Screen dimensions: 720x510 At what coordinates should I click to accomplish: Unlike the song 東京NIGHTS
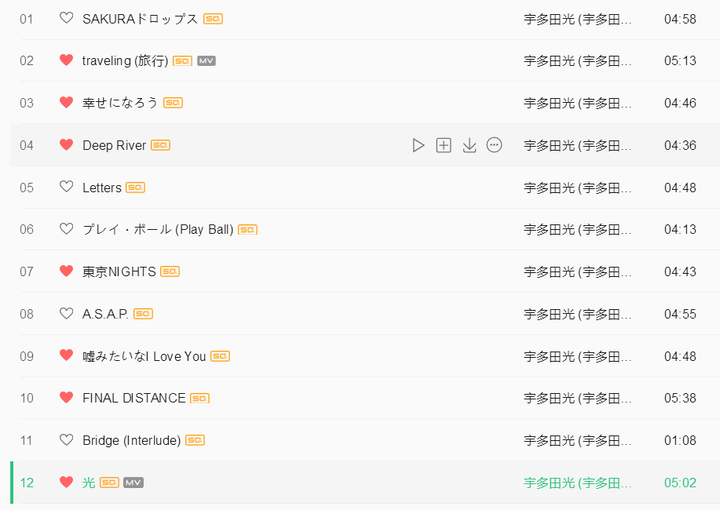pos(67,271)
